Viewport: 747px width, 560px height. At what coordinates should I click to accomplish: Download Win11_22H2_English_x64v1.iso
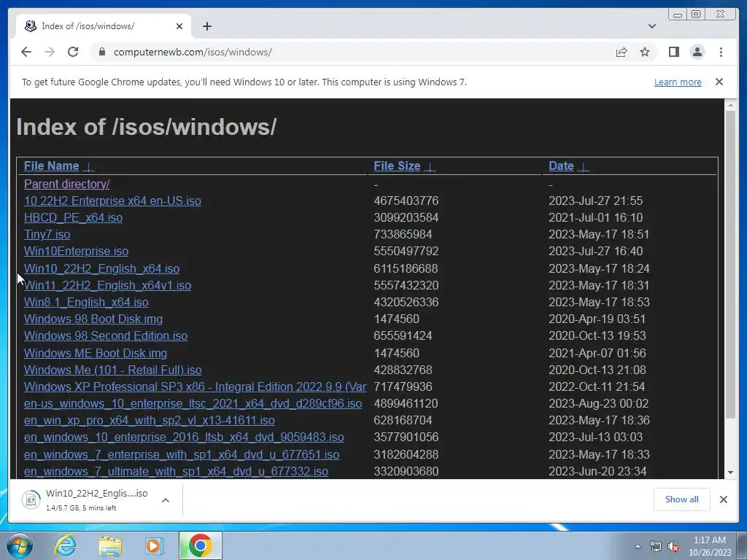[108, 285]
